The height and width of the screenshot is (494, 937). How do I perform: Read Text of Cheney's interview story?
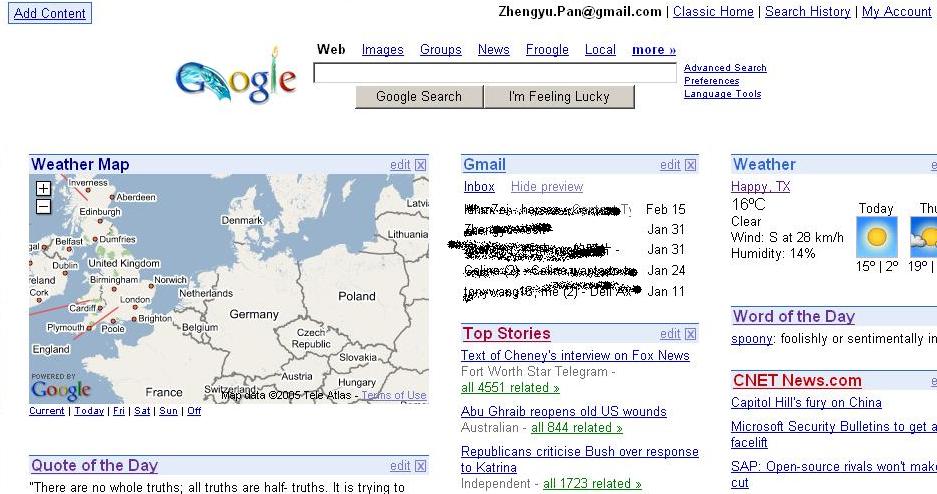(x=575, y=356)
